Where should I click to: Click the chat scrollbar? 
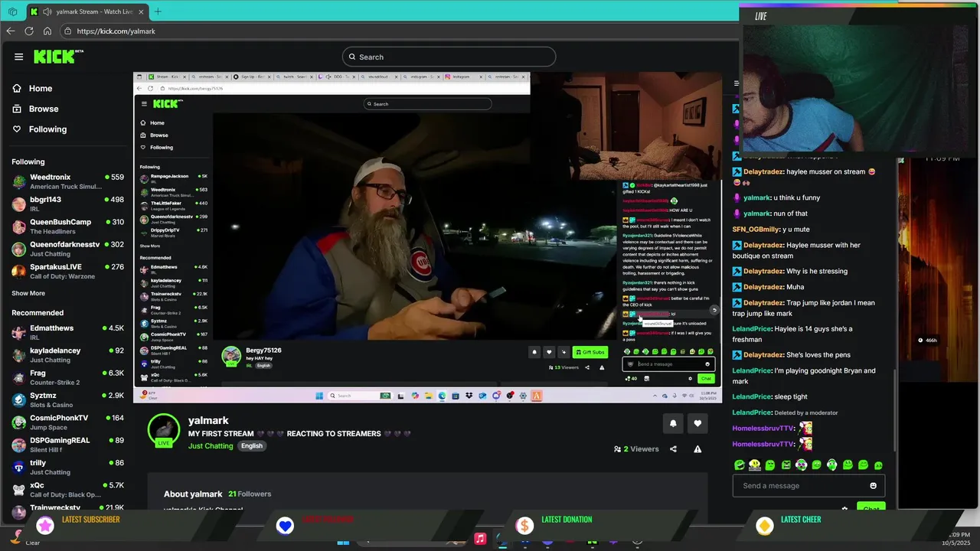pos(894,410)
